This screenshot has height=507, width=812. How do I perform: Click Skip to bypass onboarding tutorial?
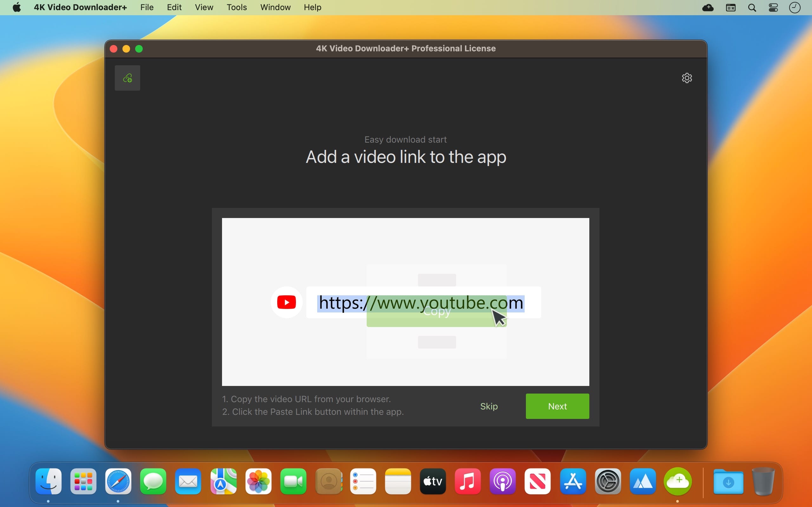click(488, 405)
